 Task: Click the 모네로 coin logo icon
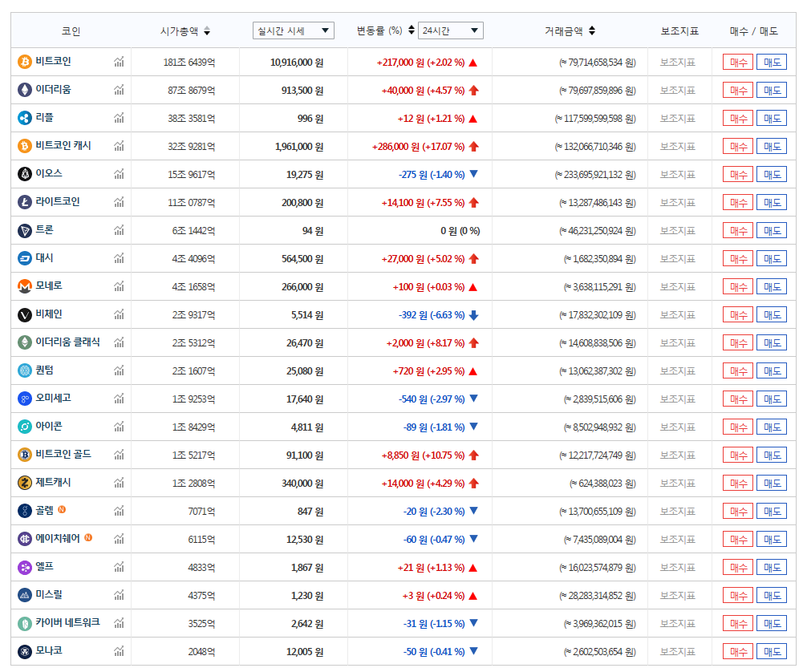(25, 286)
